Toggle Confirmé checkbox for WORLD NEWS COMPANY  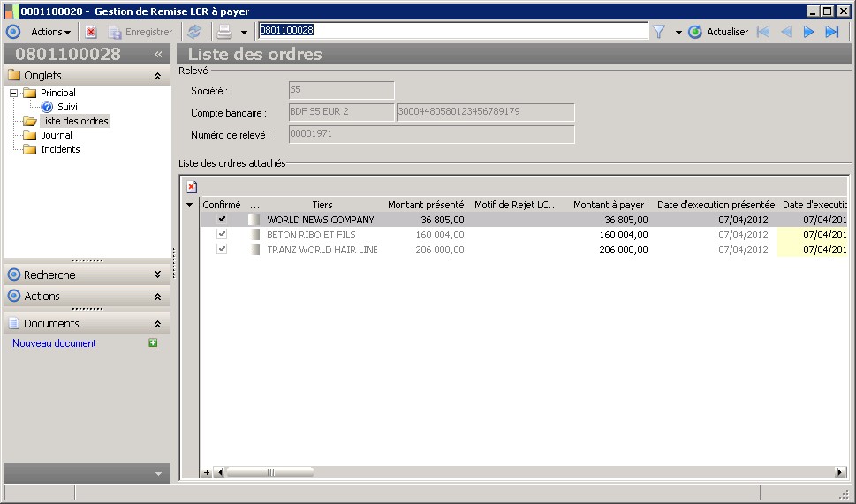222,219
